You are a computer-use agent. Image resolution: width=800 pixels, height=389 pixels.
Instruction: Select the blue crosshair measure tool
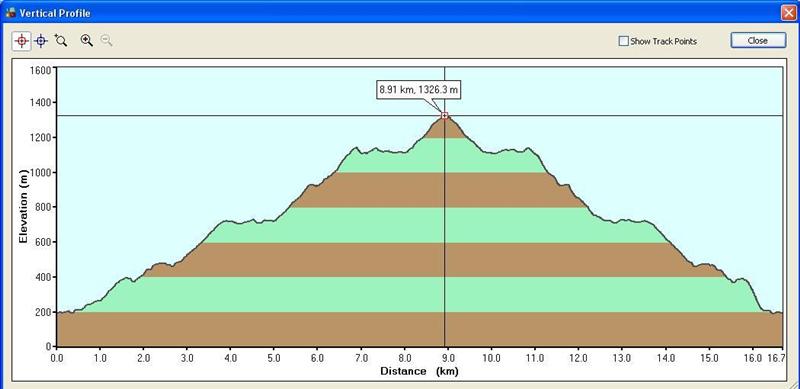[41, 41]
